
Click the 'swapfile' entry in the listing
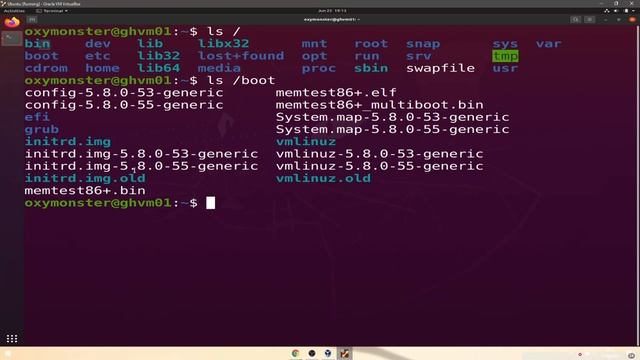coord(440,68)
